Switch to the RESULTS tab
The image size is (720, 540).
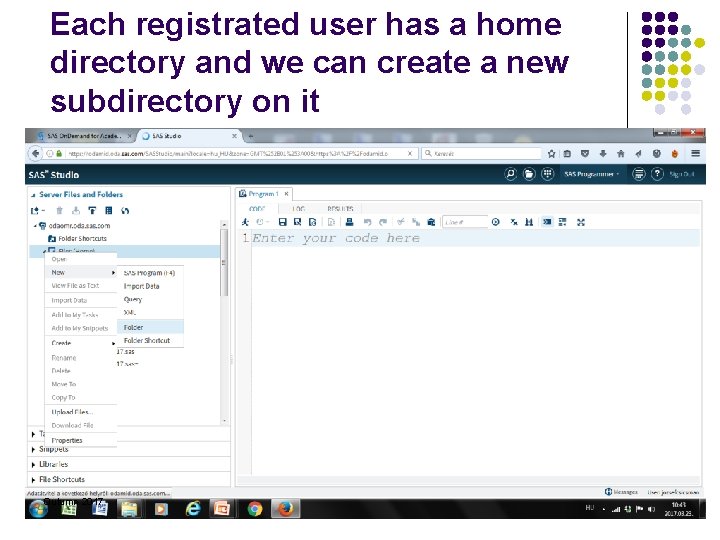pos(340,209)
